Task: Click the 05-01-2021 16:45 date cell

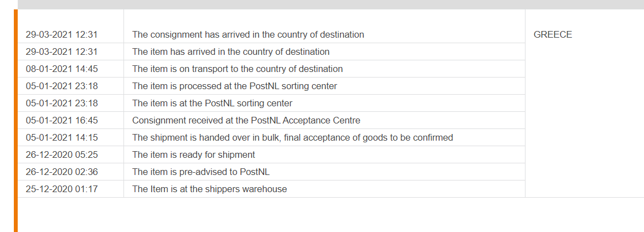Action: (61, 120)
